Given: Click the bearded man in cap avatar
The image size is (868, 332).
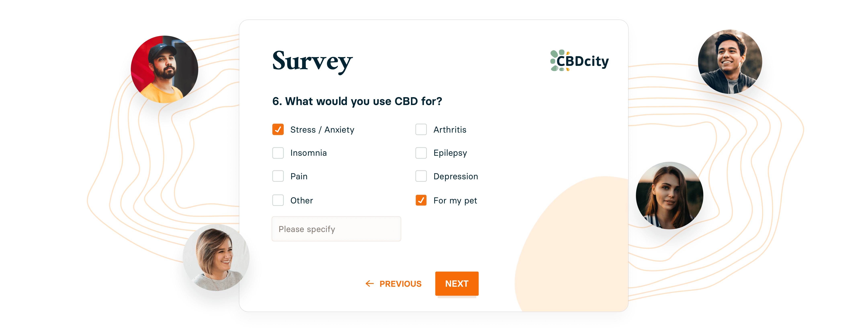Looking at the screenshot, I should click(164, 69).
